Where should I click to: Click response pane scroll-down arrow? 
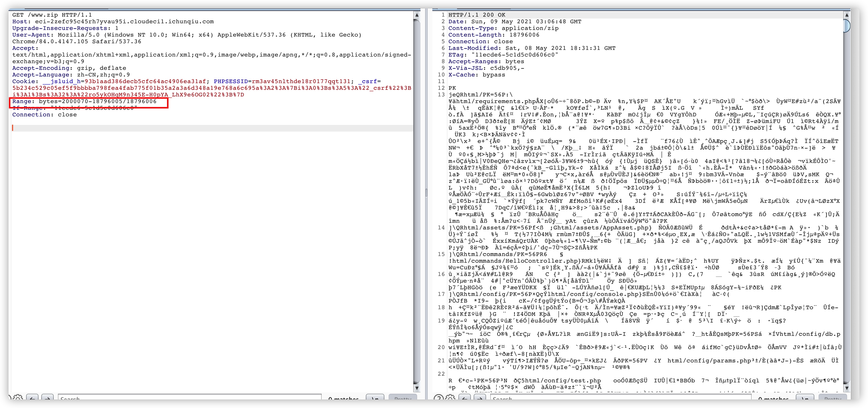(x=847, y=388)
